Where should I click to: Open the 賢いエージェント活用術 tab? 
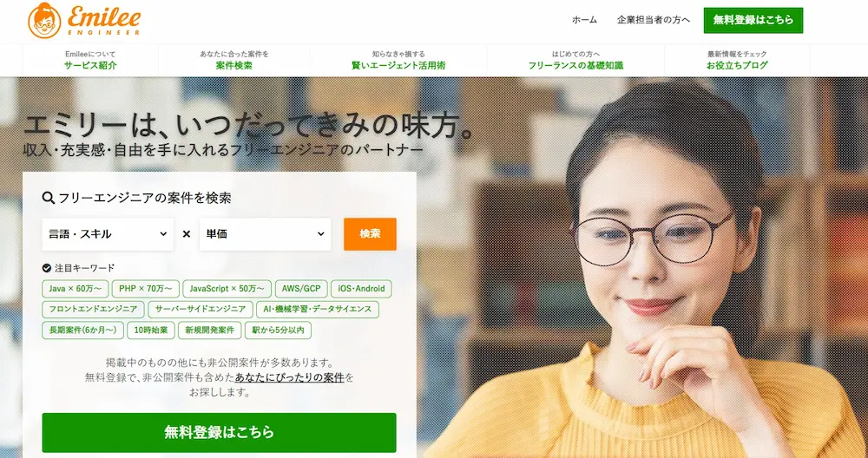pyautogui.click(x=398, y=61)
